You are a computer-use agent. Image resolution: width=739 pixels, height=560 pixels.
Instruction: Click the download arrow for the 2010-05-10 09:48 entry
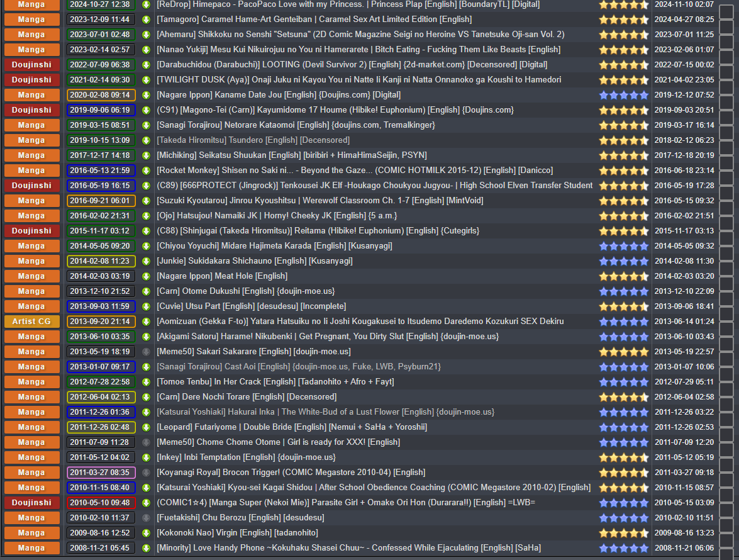click(x=146, y=503)
